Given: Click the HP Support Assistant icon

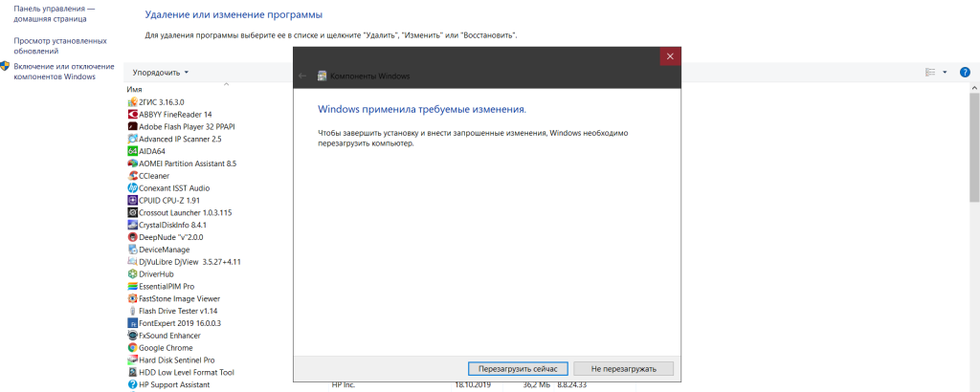Looking at the screenshot, I should pos(132,384).
